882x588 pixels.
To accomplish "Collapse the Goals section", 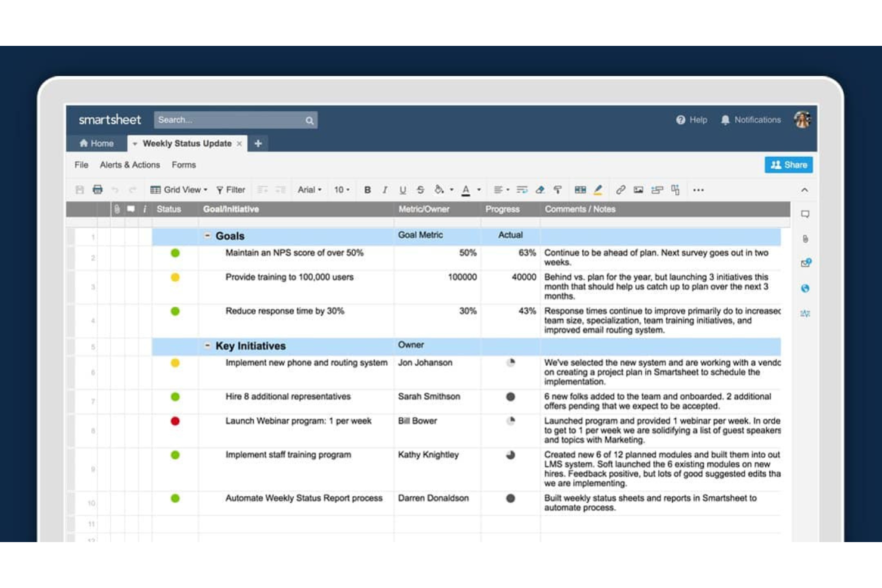I will pyautogui.click(x=206, y=236).
